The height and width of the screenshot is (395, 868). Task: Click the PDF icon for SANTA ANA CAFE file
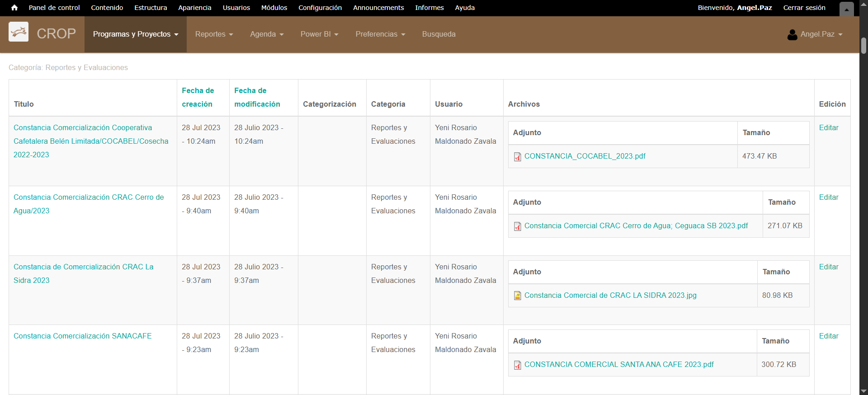pyautogui.click(x=518, y=365)
